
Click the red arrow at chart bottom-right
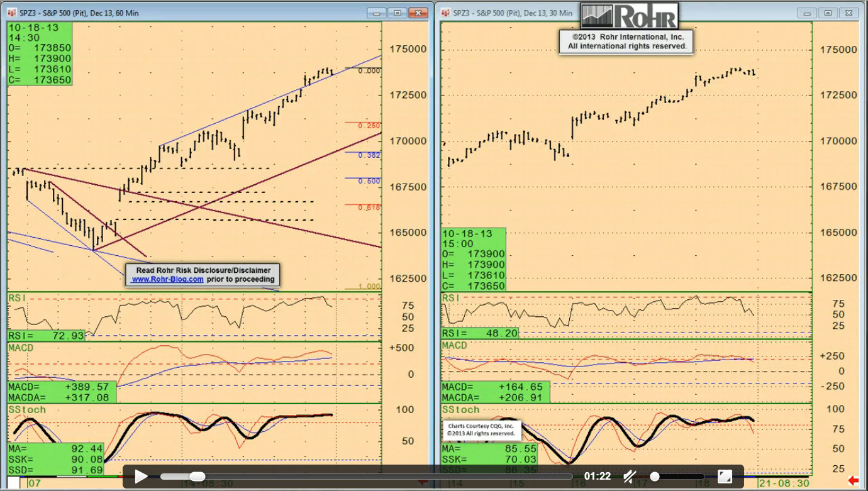coord(854,481)
